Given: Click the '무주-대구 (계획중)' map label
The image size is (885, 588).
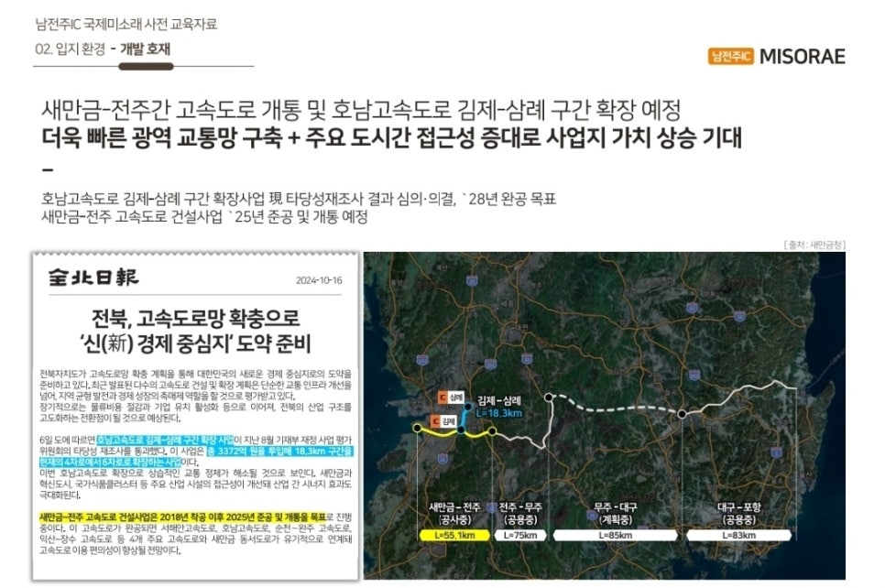Looking at the screenshot, I should pyautogui.click(x=616, y=514).
